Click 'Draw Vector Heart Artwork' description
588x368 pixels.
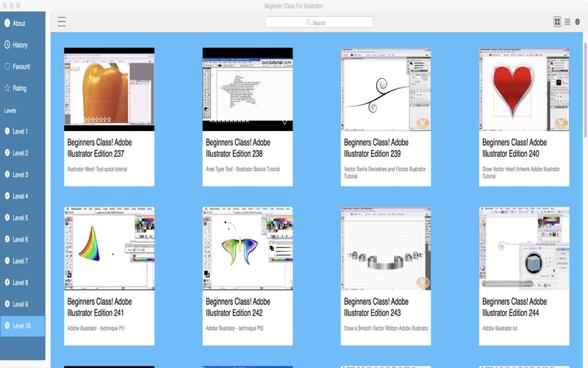tap(521, 172)
